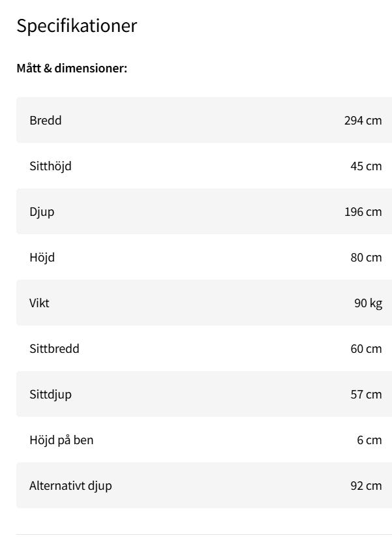392x542 pixels.
Task: Select the Djup row label
Action: [x=42, y=211]
